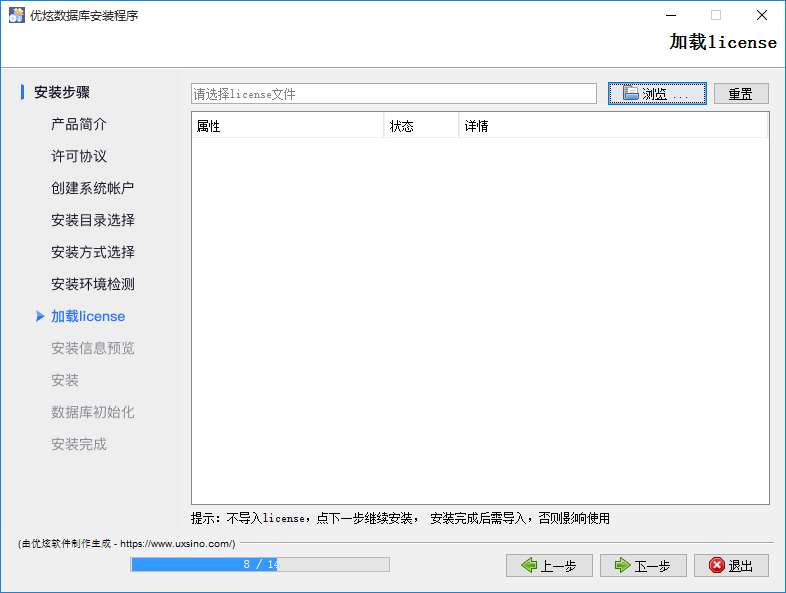Screen dimensions: 786x593
Task: Choose the 安装环境检测 step
Action: (x=92, y=284)
